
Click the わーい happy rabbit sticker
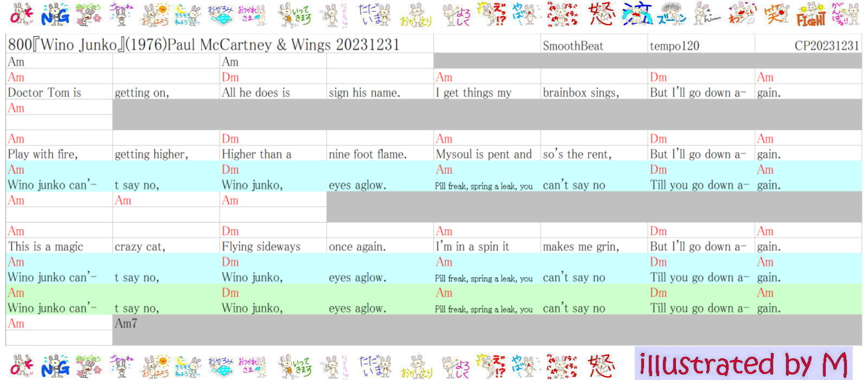click(742, 15)
